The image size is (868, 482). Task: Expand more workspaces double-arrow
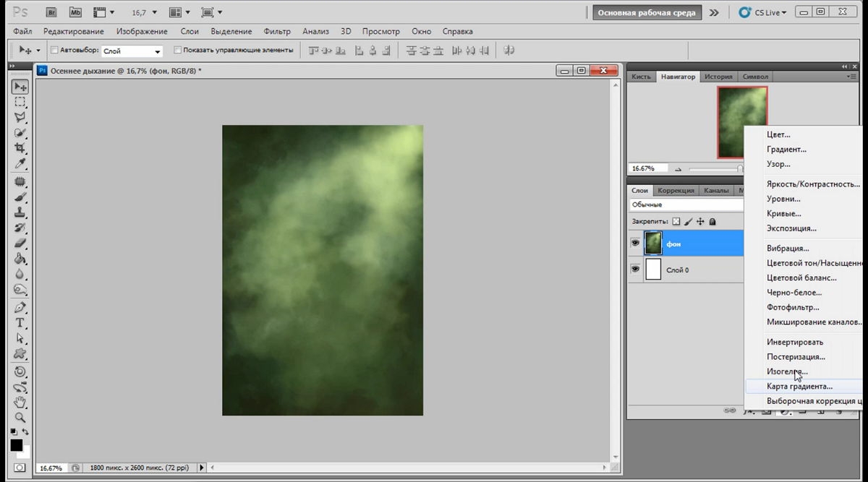coord(714,12)
